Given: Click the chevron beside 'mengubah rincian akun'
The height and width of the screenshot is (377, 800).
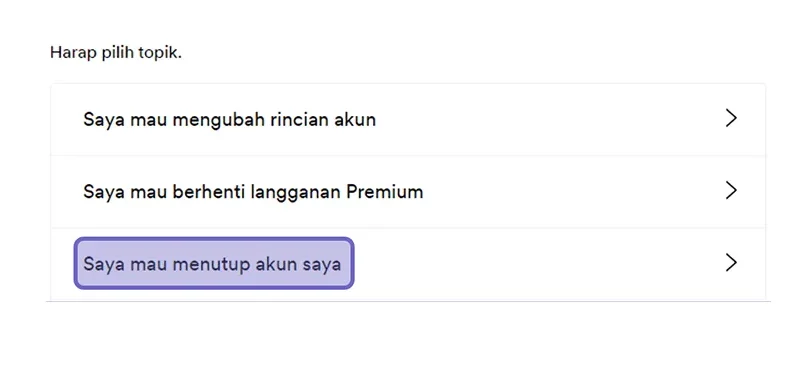Looking at the screenshot, I should tap(731, 118).
